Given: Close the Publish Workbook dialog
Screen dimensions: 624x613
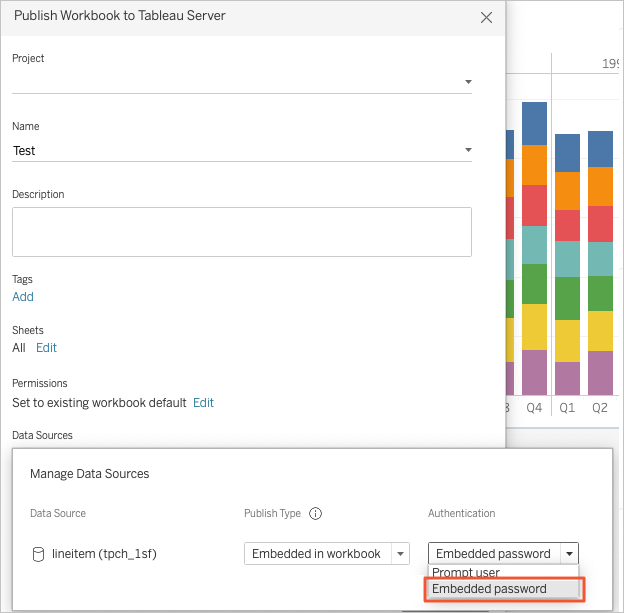Looking at the screenshot, I should point(486,17).
